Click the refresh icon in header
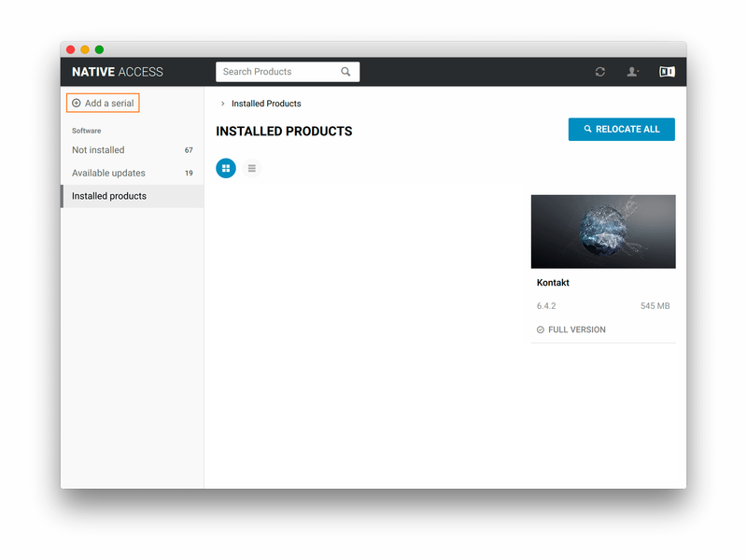 point(599,72)
